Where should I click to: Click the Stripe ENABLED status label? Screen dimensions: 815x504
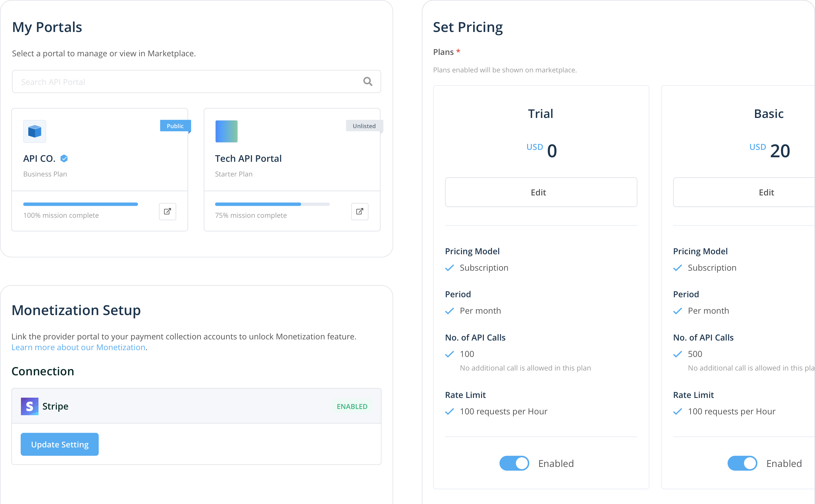point(352,406)
